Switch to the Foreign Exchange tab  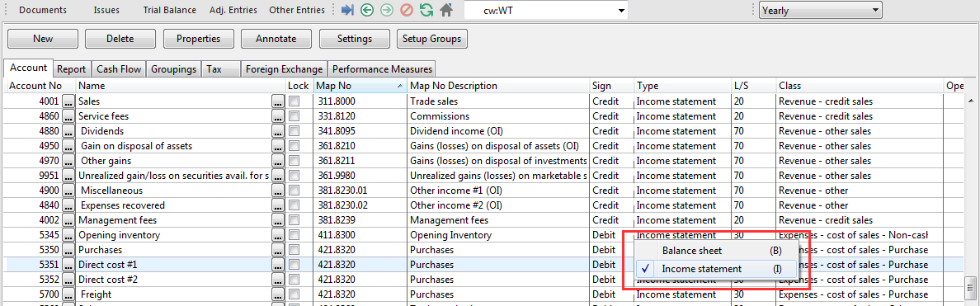click(x=285, y=69)
